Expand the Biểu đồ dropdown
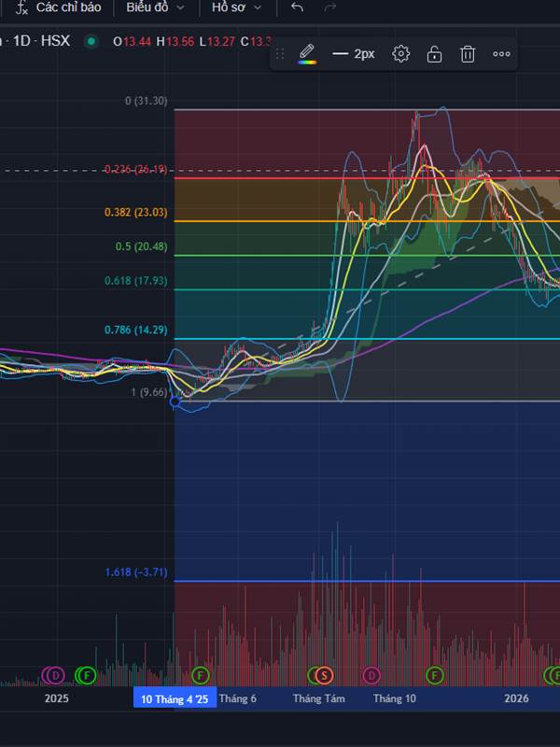 coord(155,7)
